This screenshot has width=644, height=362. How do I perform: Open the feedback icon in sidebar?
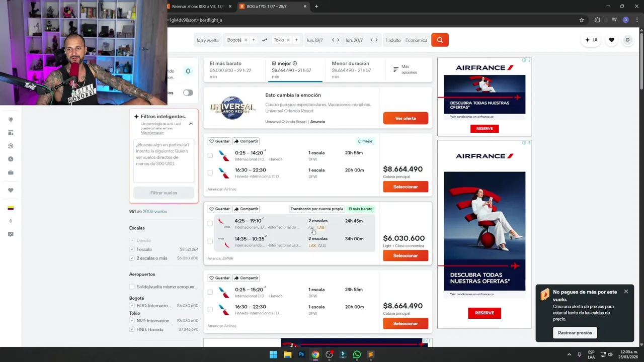coord(11,234)
